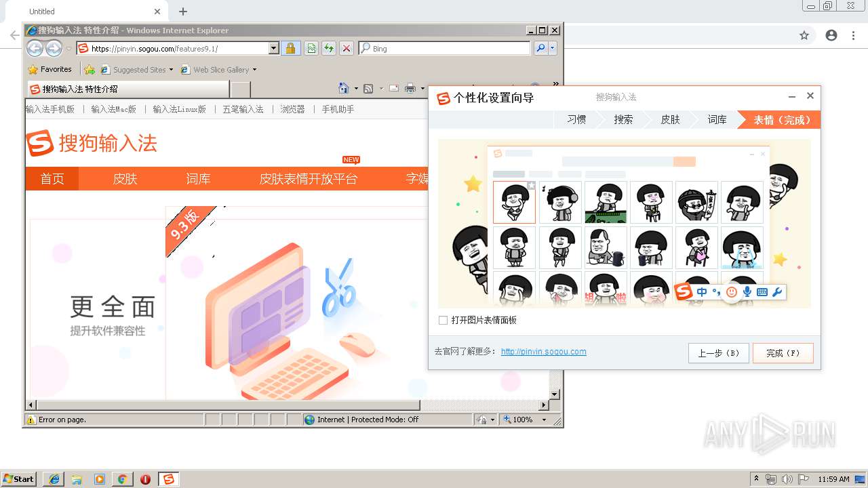Open Chrome profile avatar icon
The width and height of the screenshot is (868, 488).
831,35
